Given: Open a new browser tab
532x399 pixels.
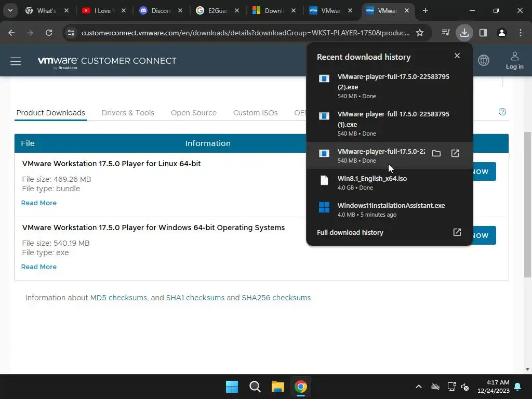Looking at the screenshot, I should [425, 10].
